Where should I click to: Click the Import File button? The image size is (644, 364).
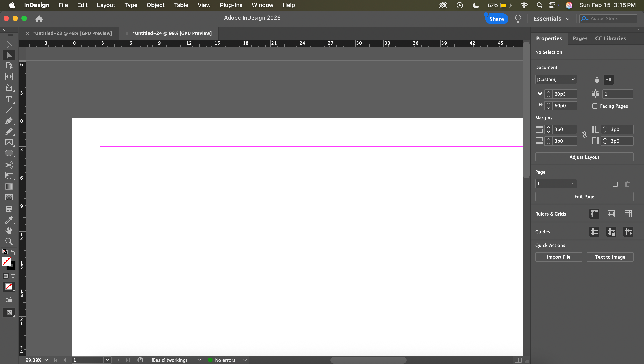coord(558,257)
